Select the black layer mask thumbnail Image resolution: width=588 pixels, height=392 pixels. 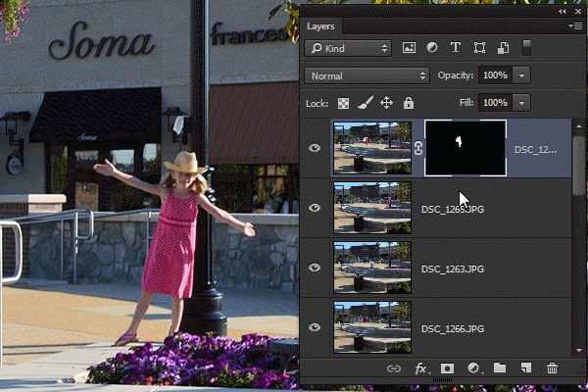[465, 148]
